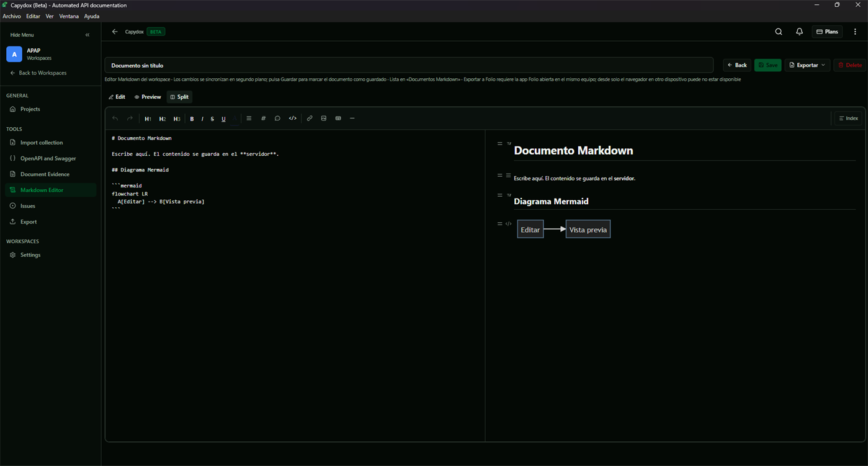The width and height of the screenshot is (868, 466).
Task: Open workspace Settings
Action: 50,255
